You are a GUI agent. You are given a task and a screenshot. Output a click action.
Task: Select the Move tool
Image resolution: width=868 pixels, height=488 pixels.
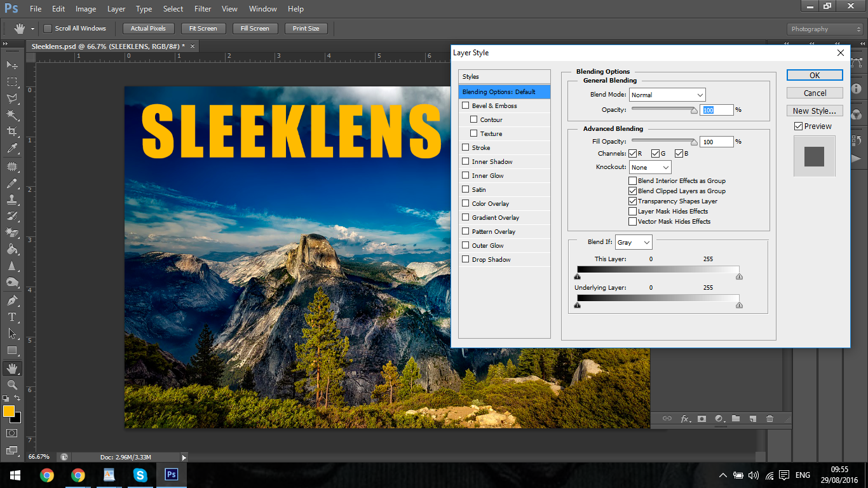(x=12, y=65)
